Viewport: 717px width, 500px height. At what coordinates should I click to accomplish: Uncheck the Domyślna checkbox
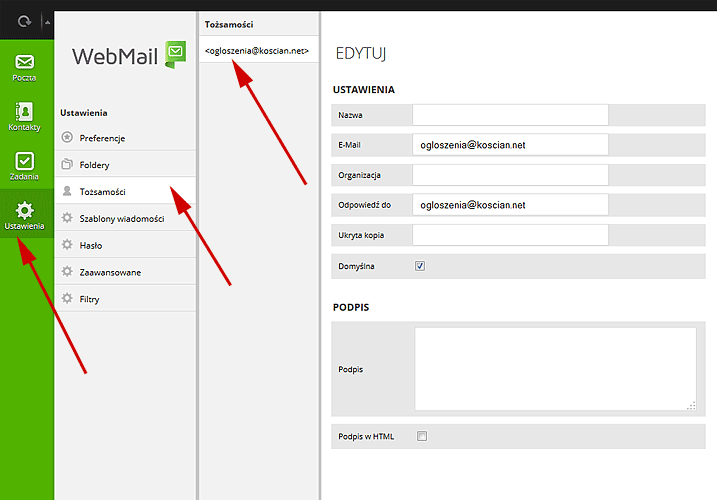point(420,266)
